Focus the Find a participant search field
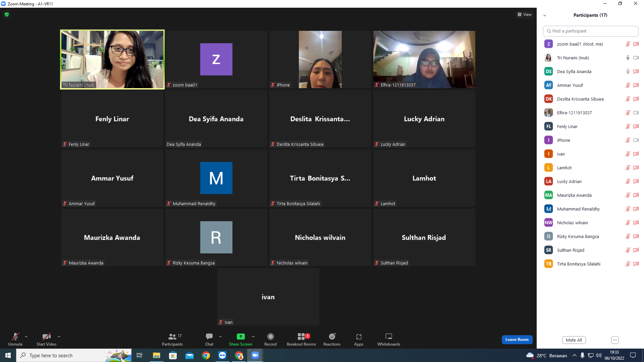644x362 pixels. [x=591, y=31]
